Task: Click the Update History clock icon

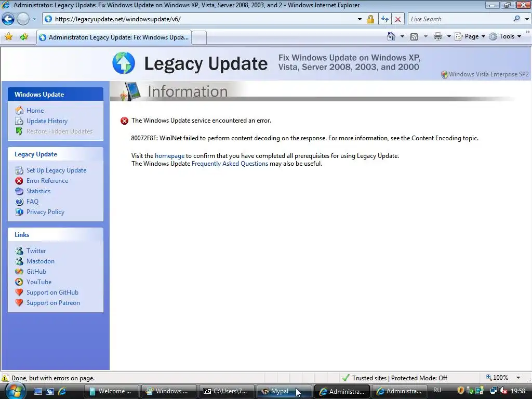Action: (19, 121)
